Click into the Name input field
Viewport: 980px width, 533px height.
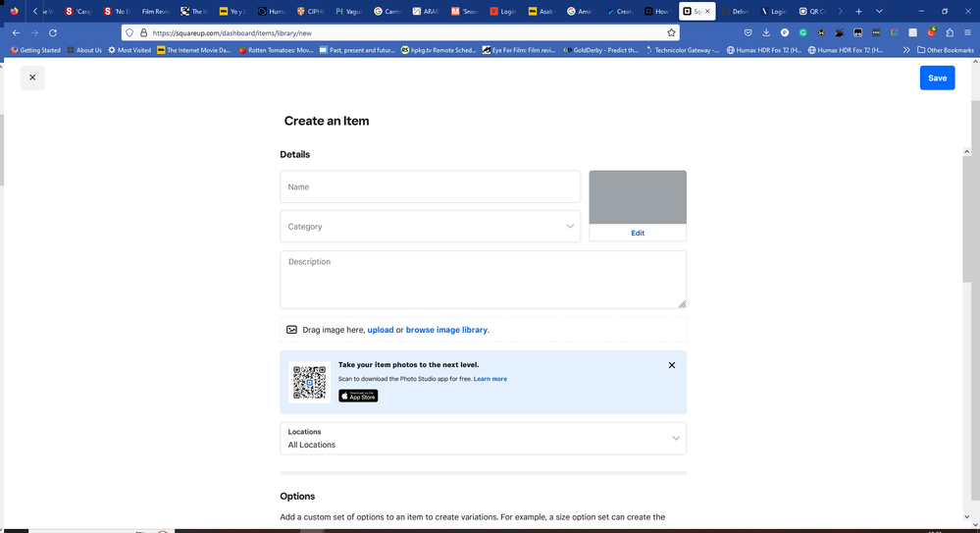pos(430,187)
